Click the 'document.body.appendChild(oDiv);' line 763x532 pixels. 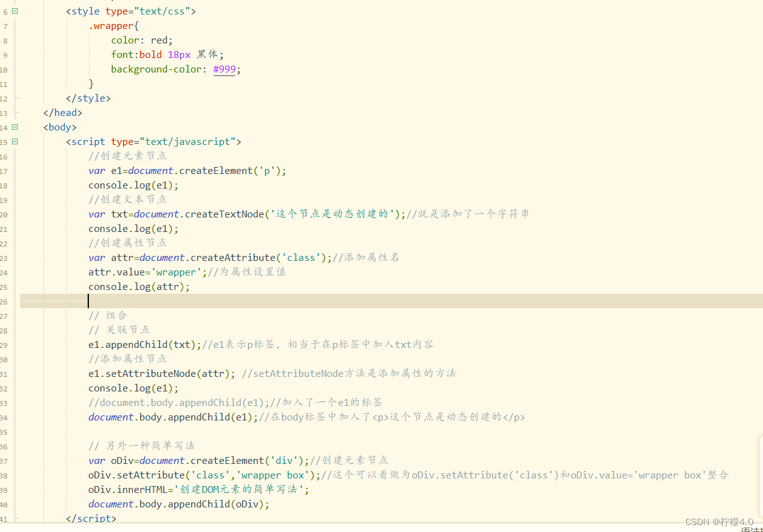click(x=179, y=504)
